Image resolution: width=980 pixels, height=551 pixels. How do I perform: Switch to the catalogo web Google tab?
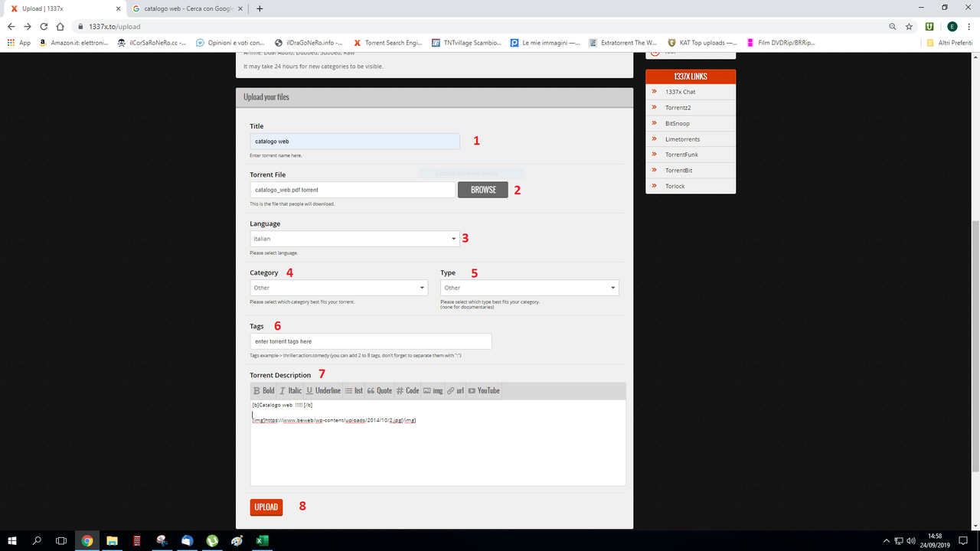point(188,8)
